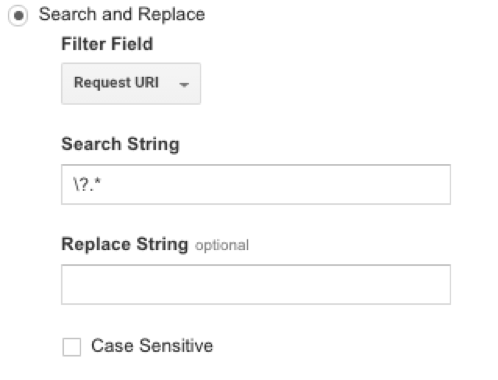This screenshot has width=498, height=380.
Task: Click the Case Sensitive label text
Action: pyautogui.click(x=152, y=346)
